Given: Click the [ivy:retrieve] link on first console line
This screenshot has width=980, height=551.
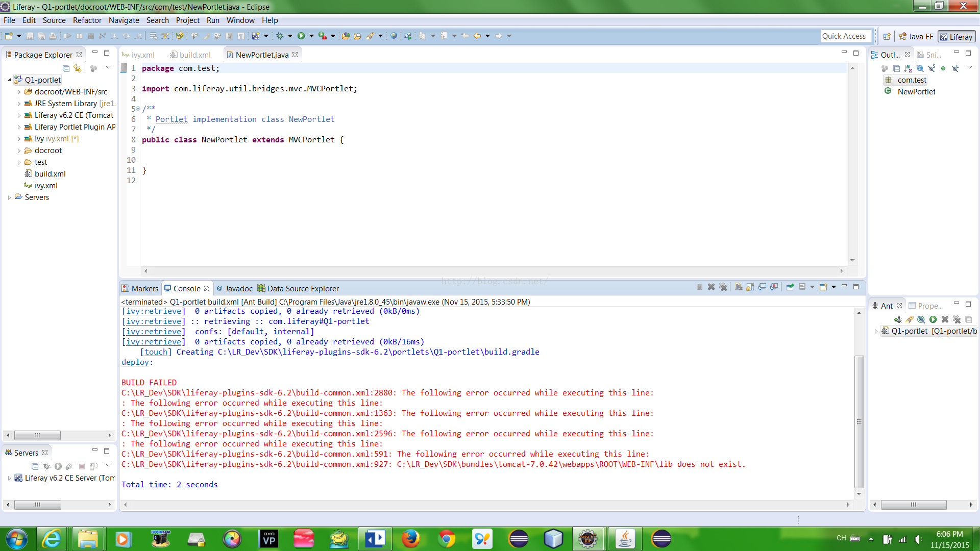Looking at the screenshot, I should [153, 311].
